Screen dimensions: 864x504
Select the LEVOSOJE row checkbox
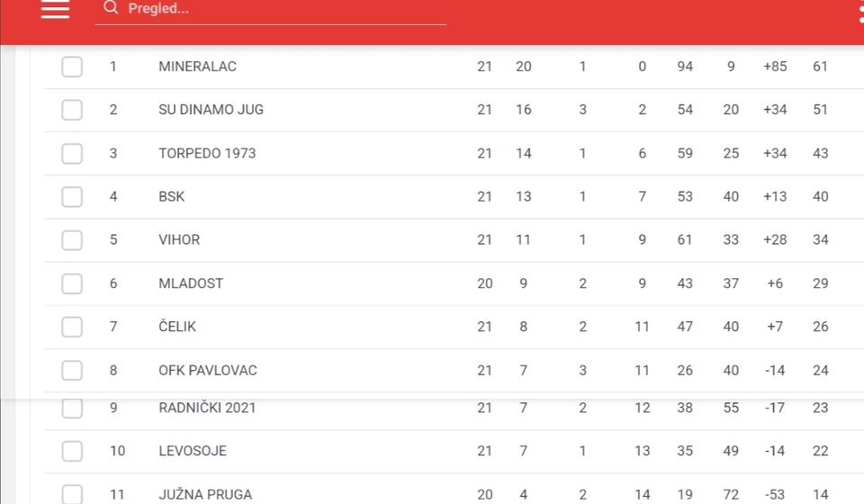tap(72, 451)
